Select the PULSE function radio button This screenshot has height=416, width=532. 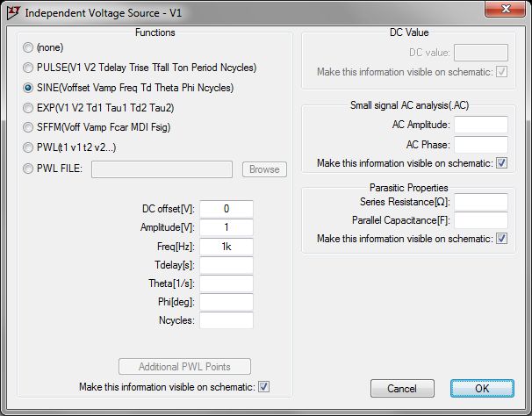[x=28, y=68]
